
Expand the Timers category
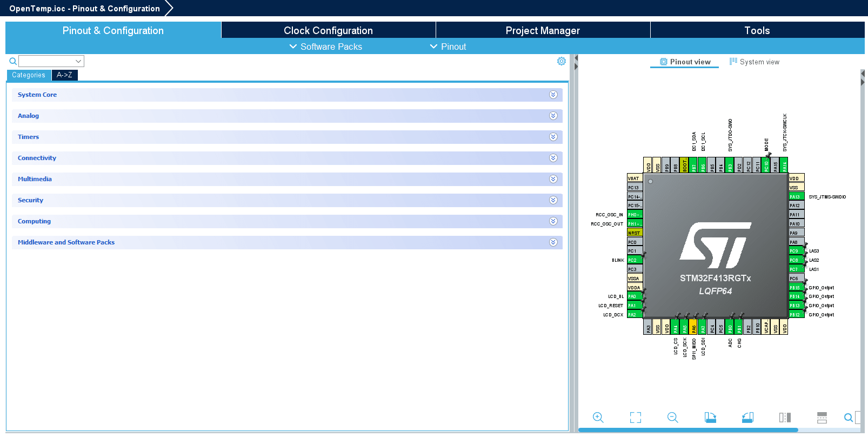pos(553,137)
